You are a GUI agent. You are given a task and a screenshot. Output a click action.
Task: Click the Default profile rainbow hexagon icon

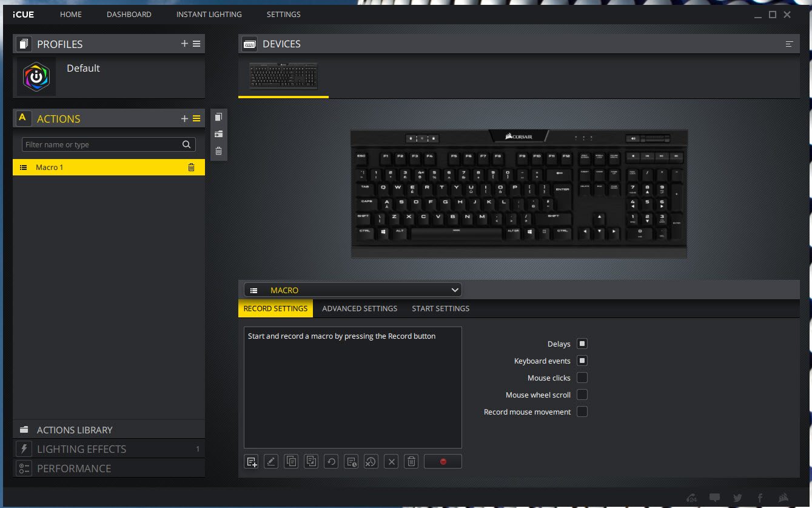[36, 76]
